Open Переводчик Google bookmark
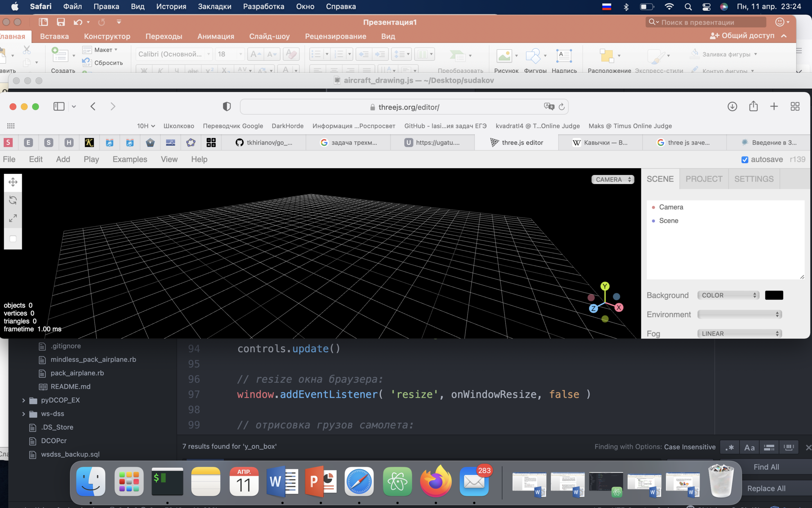 [x=233, y=126]
